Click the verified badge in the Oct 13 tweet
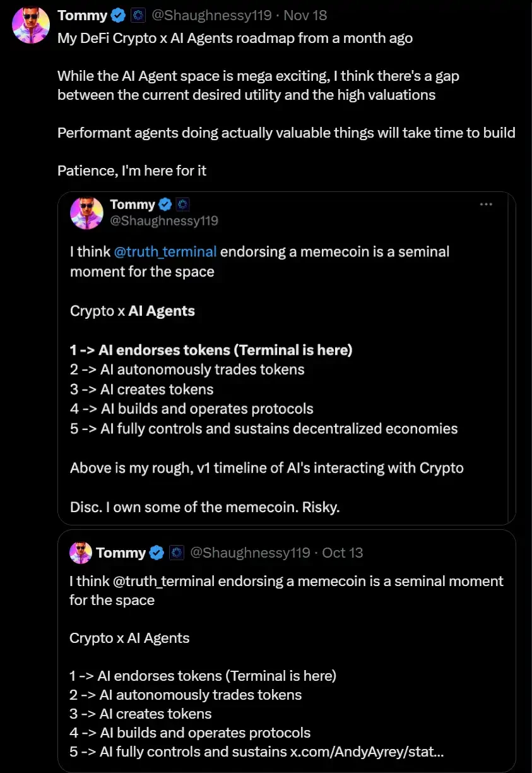532x773 pixels. [x=157, y=553]
